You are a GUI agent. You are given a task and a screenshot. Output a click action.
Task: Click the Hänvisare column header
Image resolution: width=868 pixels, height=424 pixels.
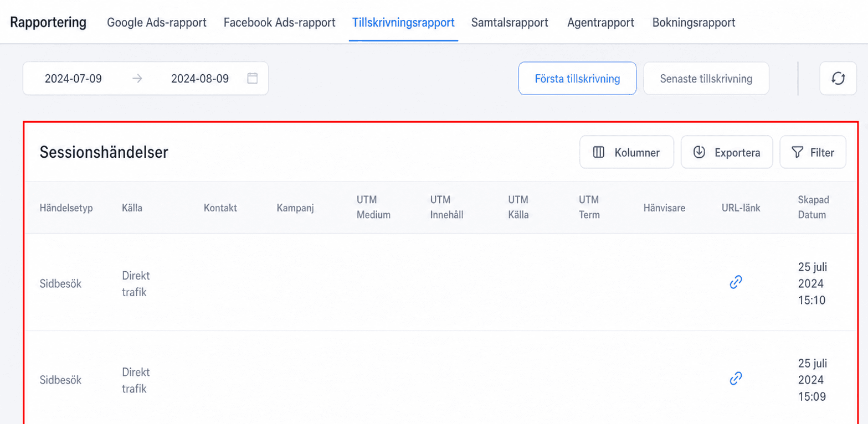coord(665,208)
